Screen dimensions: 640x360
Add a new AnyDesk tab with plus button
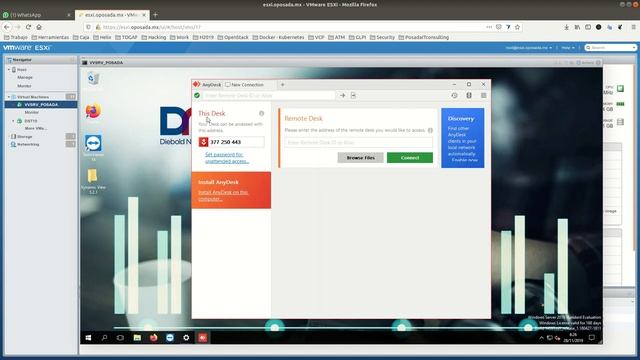282,84
